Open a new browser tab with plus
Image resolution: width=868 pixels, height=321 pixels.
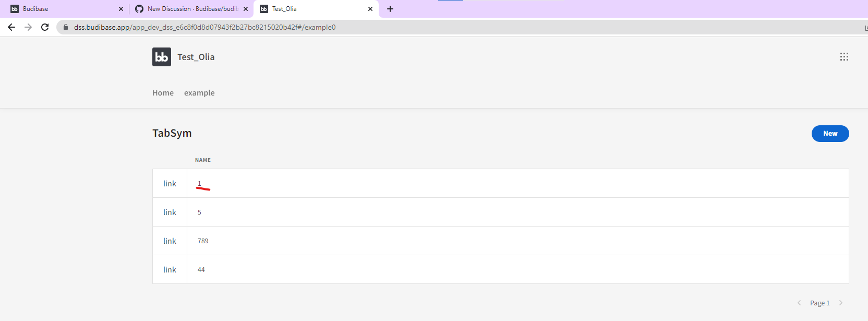point(390,9)
